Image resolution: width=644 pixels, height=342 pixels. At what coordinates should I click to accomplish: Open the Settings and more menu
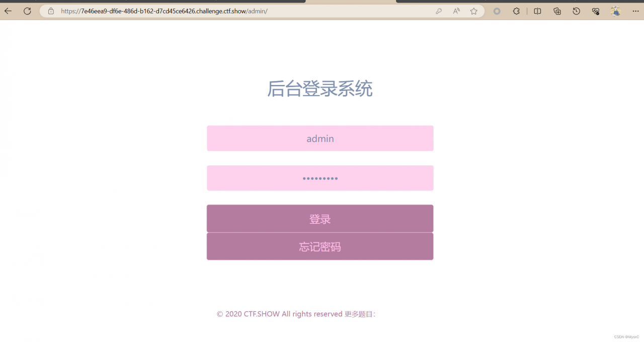[x=635, y=11]
